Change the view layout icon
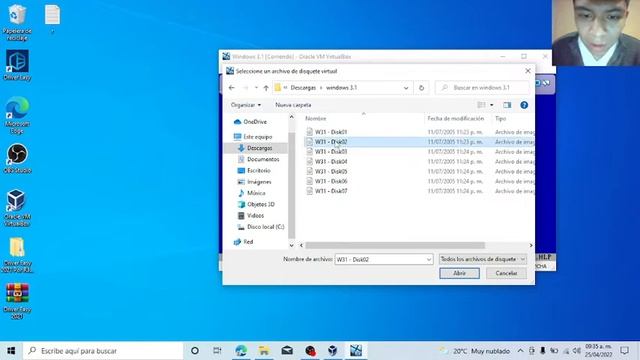The width and height of the screenshot is (640, 360). (482, 105)
